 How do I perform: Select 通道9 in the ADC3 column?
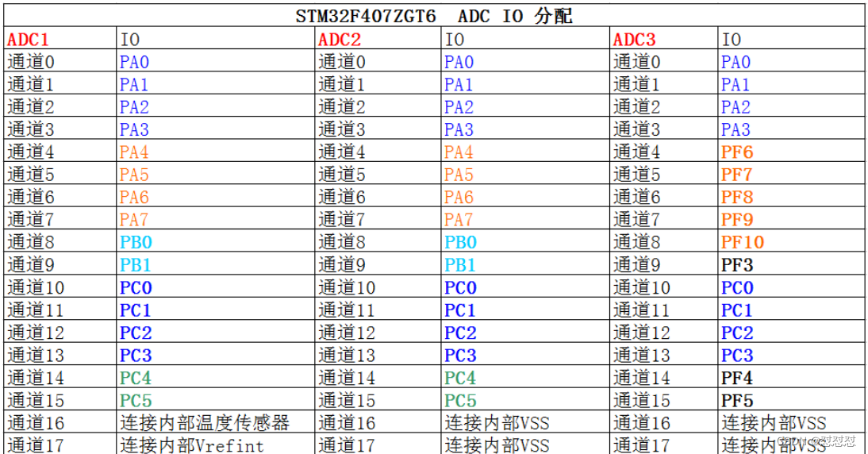coord(636,264)
